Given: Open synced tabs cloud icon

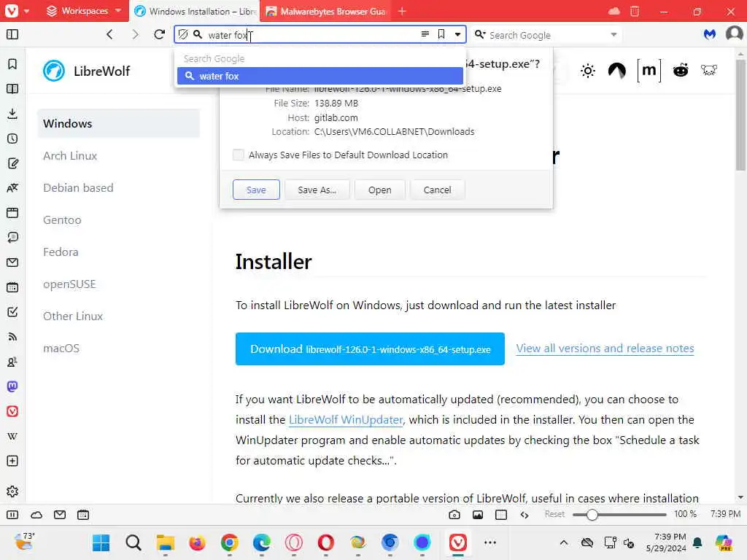Looking at the screenshot, I should pos(614,11).
